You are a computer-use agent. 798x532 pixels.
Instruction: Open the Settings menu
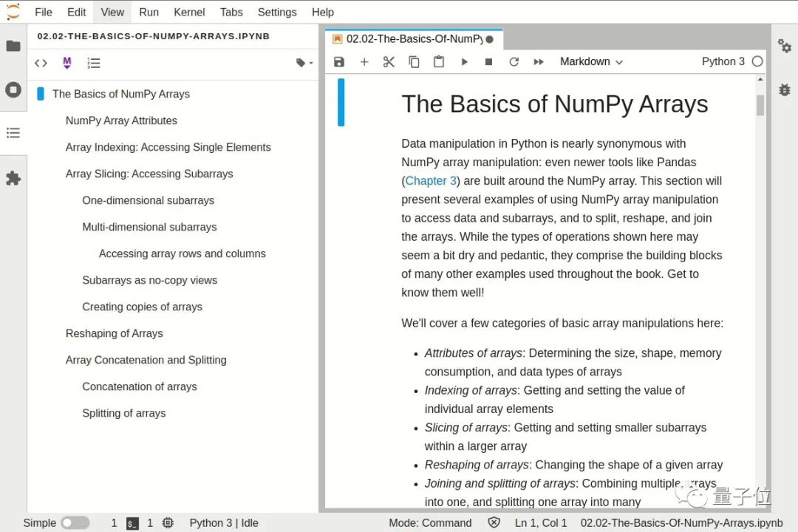pos(277,13)
